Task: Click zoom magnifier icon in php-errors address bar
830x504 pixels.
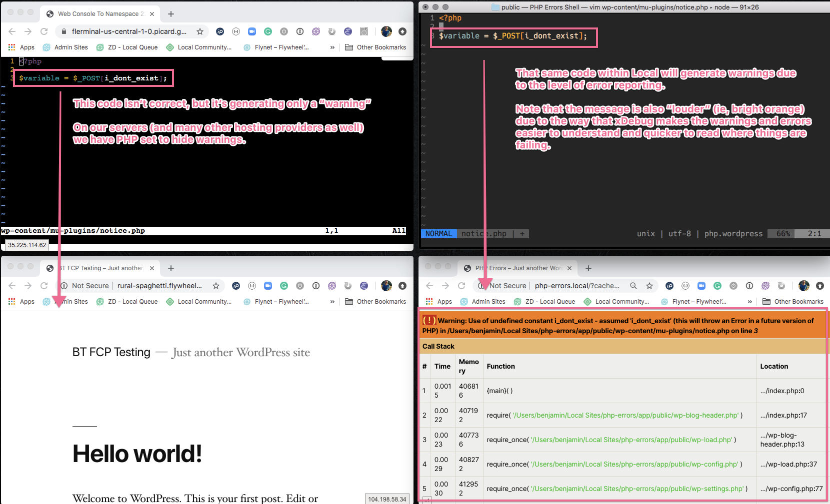Action: pyautogui.click(x=633, y=286)
